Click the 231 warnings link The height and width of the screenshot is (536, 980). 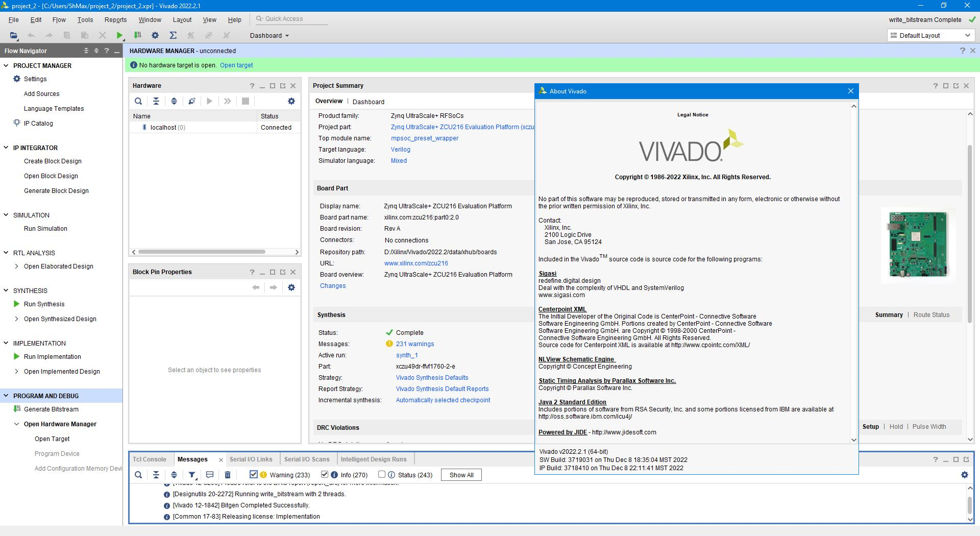tap(415, 344)
